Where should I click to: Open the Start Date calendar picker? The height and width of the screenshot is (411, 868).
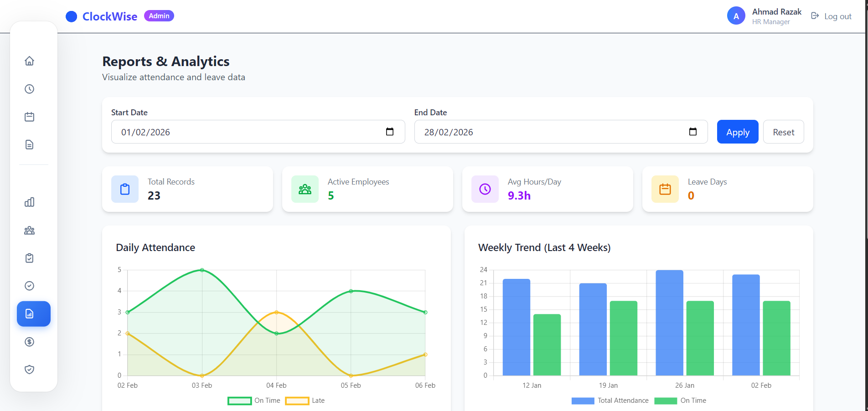point(390,132)
